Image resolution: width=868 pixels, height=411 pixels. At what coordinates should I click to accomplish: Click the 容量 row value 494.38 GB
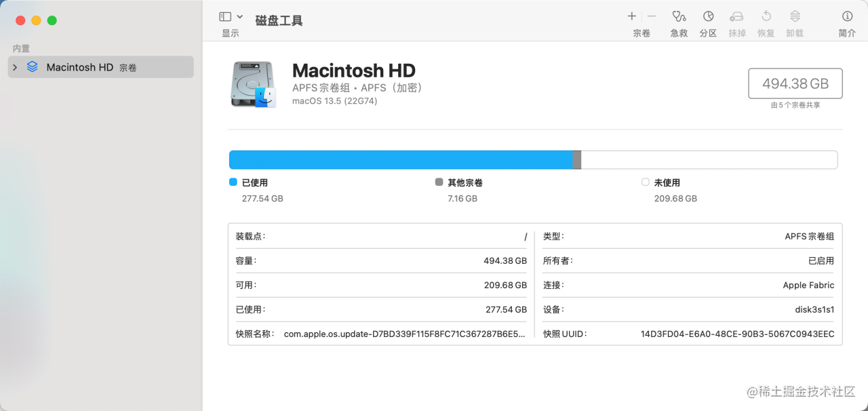point(505,260)
